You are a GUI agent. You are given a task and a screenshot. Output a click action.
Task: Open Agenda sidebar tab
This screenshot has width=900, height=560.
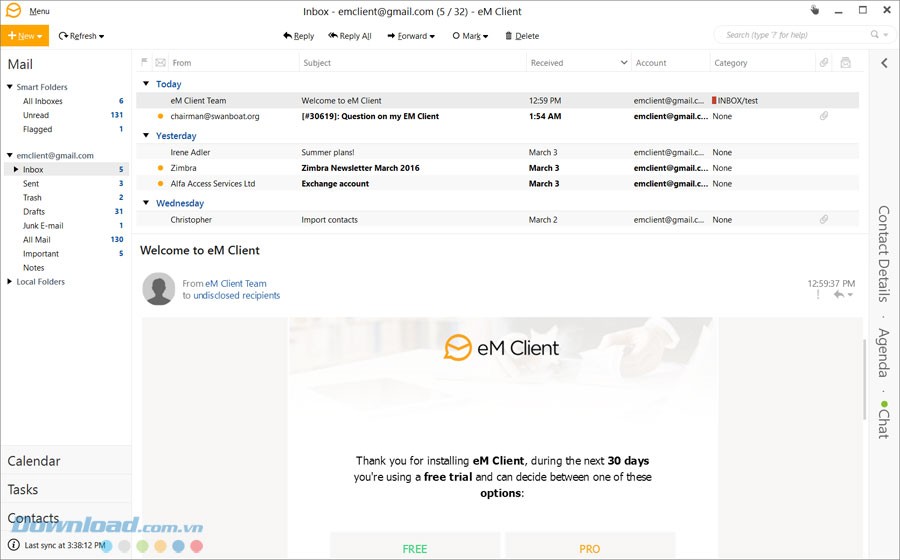(884, 353)
